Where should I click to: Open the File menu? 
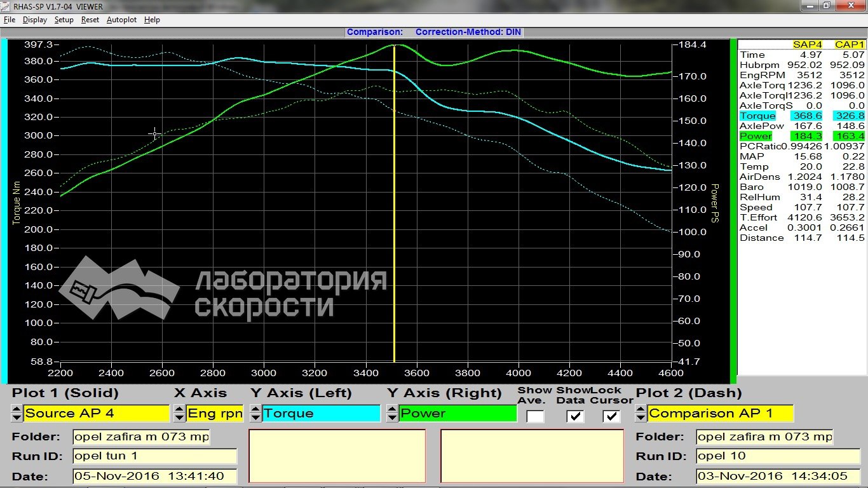point(10,20)
